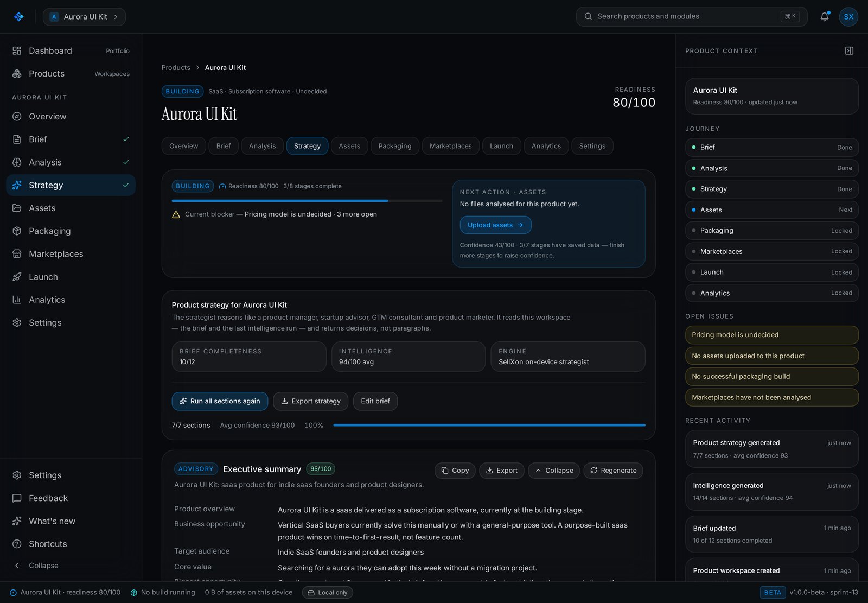Regenerate the Executive summary
The image size is (868, 603).
coord(613,471)
